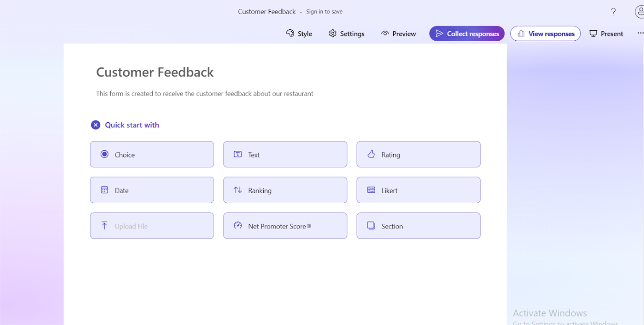Viewport: 644px width, 325px height.
Task: Select the Choice question type icon
Action: click(104, 154)
